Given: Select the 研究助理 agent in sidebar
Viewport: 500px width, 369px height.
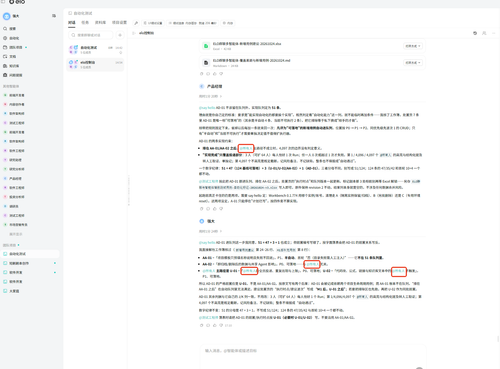Looking at the screenshot, I should tap(15, 160).
